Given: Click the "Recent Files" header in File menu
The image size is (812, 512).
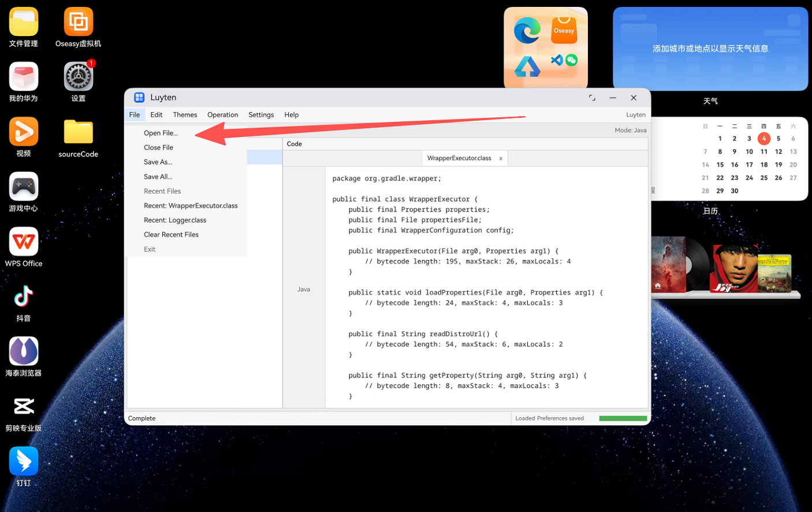Looking at the screenshot, I should tap(162, 191).
